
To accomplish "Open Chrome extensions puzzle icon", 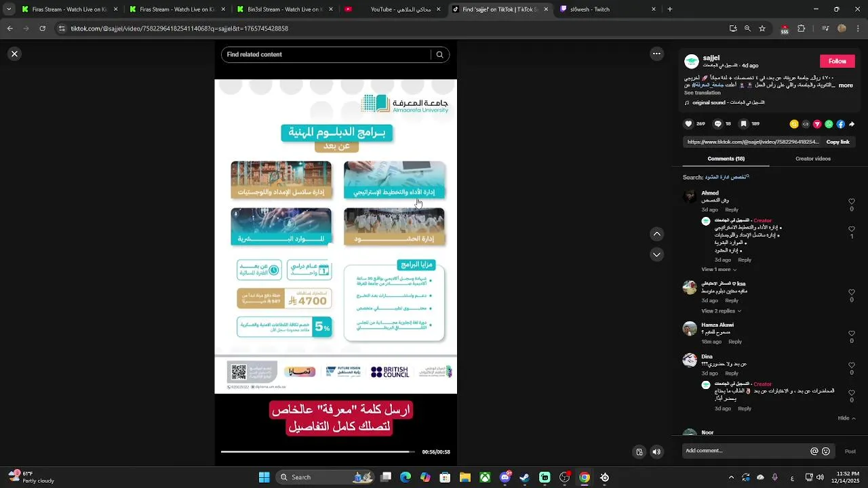I will [x=802, y=28].
